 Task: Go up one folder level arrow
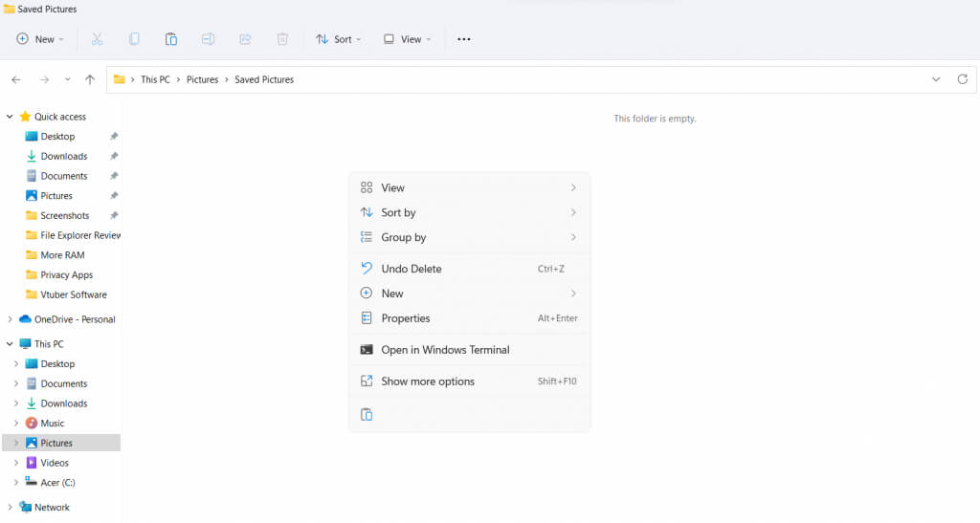coord(90,79)
